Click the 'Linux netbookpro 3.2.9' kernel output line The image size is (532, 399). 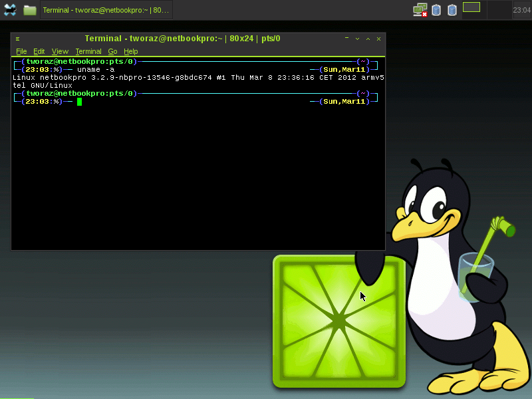pyautogui.click(x=198, y=78)
